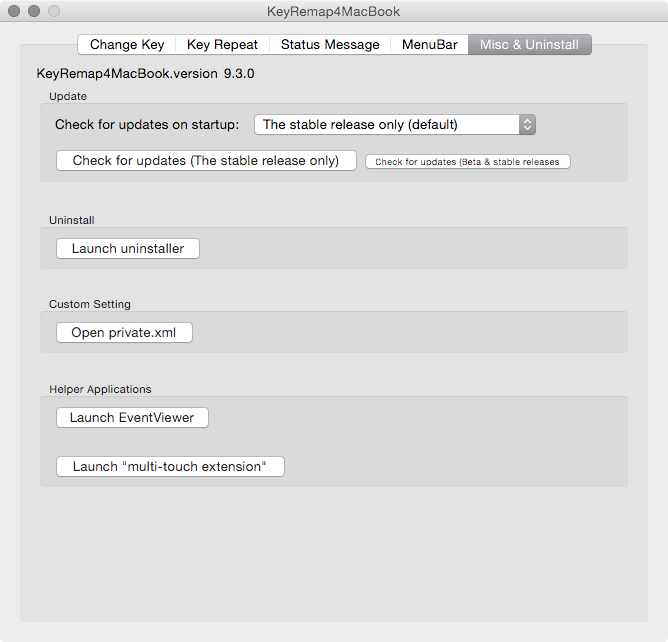668x642 pixels.
Task: Open the Key Repeat tab
Action: [x=222, y=45]
